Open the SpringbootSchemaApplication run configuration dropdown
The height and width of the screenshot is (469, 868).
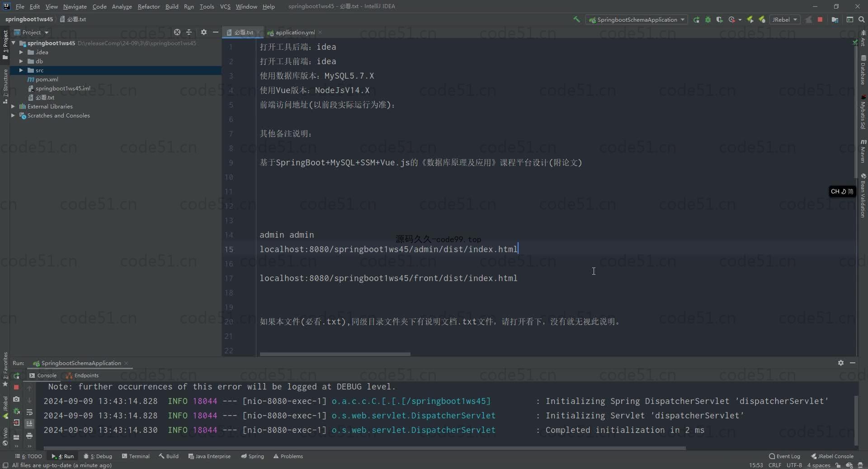pos(637,19)
